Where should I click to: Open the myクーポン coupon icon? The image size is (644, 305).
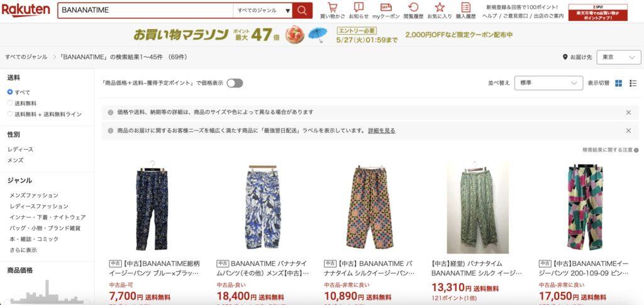(386, 11)
